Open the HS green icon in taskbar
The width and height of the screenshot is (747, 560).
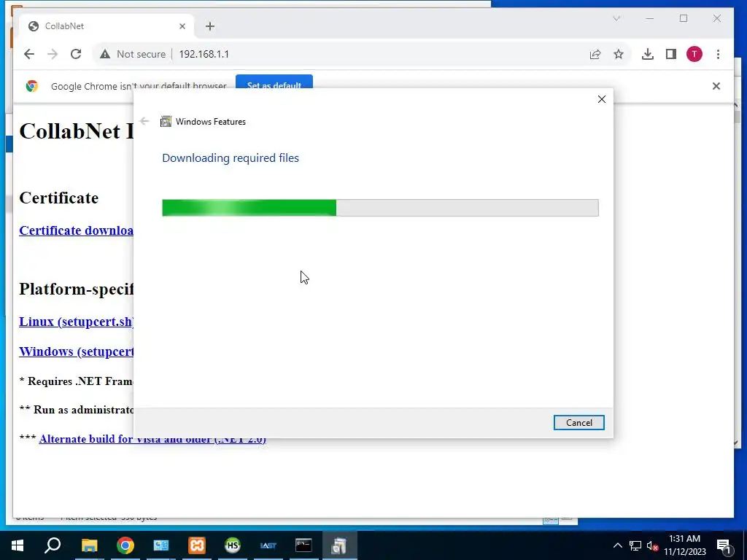click(233, 545)
